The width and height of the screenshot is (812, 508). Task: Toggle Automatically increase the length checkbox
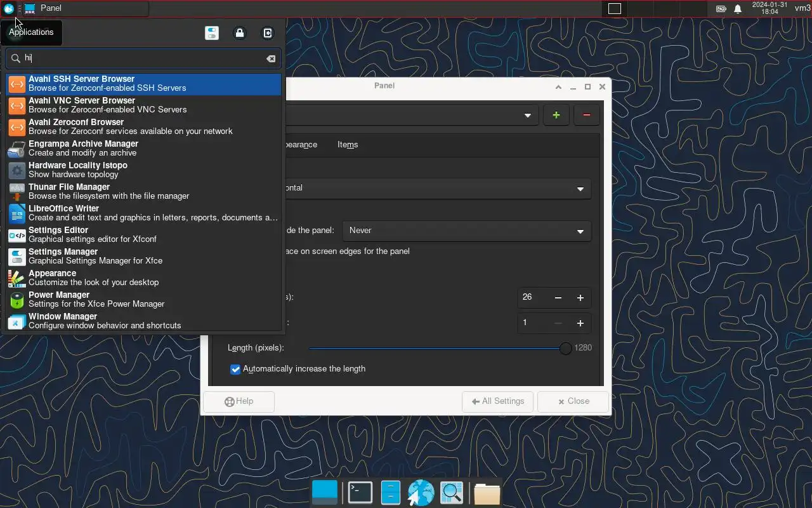click(x=235, y=369)
